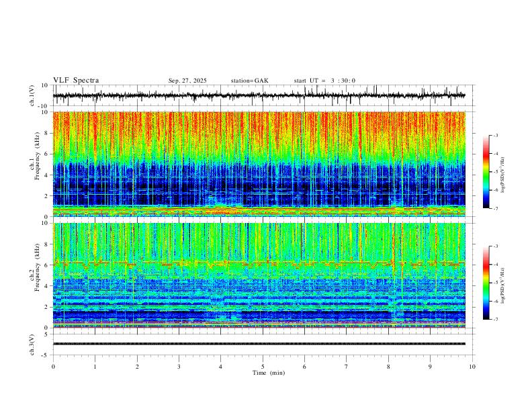Click the "Time (min)" axis label

click(x=269, y=373)
